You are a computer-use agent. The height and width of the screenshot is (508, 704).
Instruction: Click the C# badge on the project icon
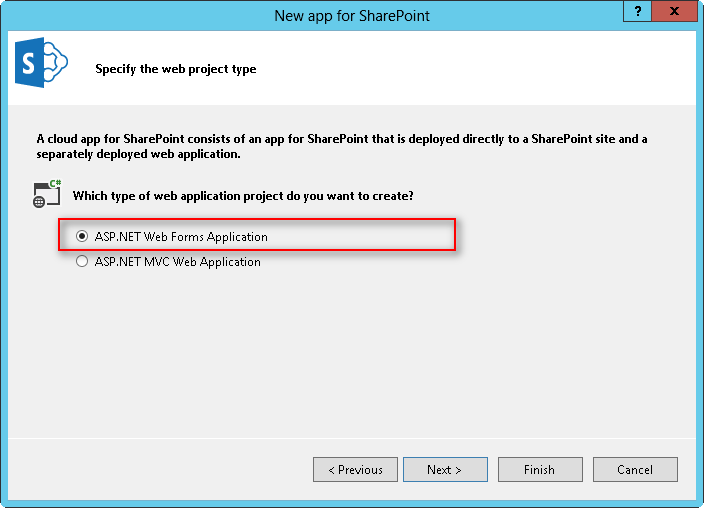pos(55,185)
